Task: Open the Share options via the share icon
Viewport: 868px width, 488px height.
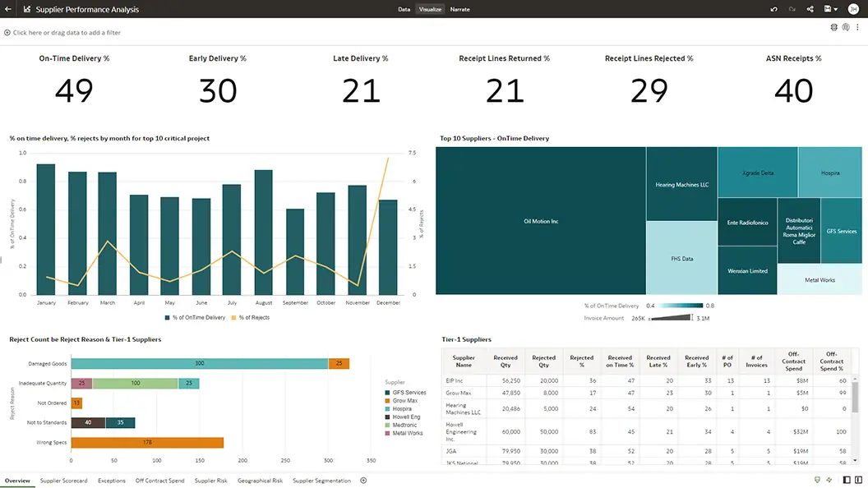Action: coord(810,8)
